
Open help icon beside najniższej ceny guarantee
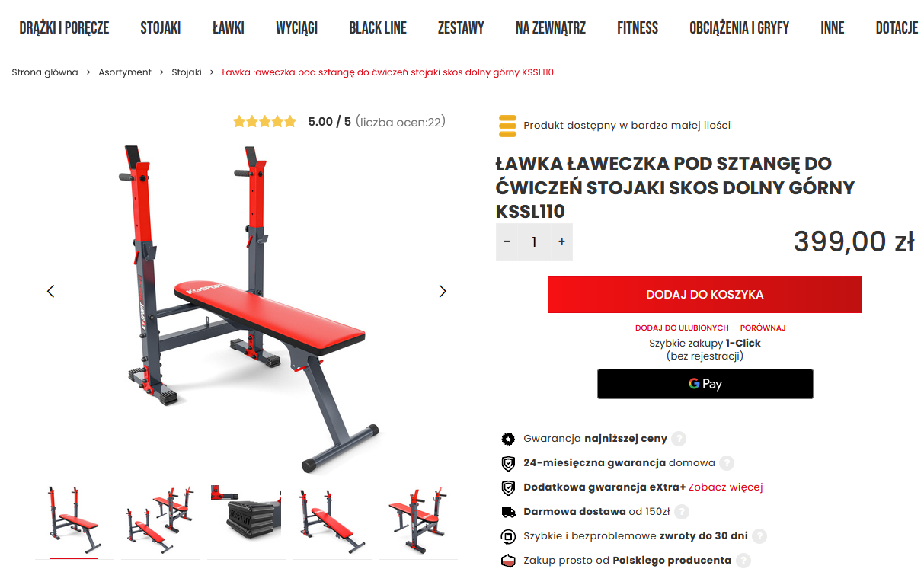[x=679, y=439]
